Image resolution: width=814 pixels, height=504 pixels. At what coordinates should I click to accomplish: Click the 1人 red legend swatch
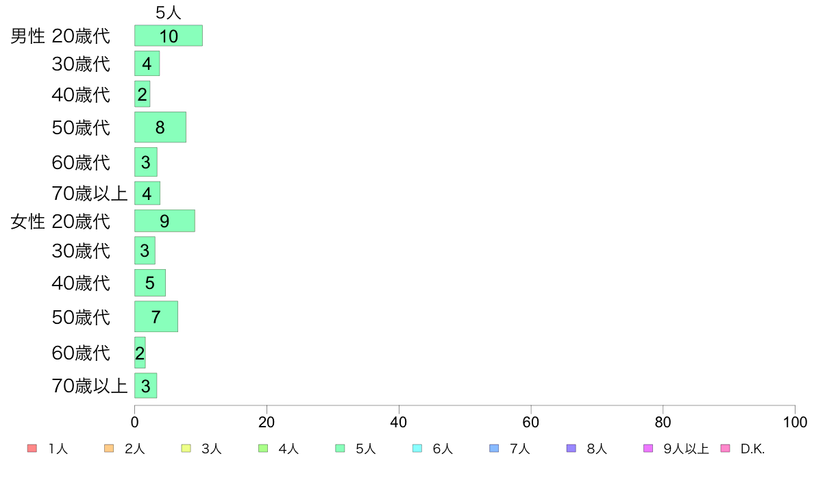click(32, 449)
